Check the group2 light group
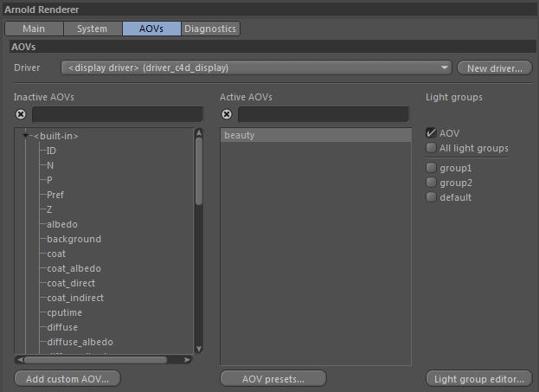Image resolution: width=539 pixels, height=392 pixels. (431, 183)
